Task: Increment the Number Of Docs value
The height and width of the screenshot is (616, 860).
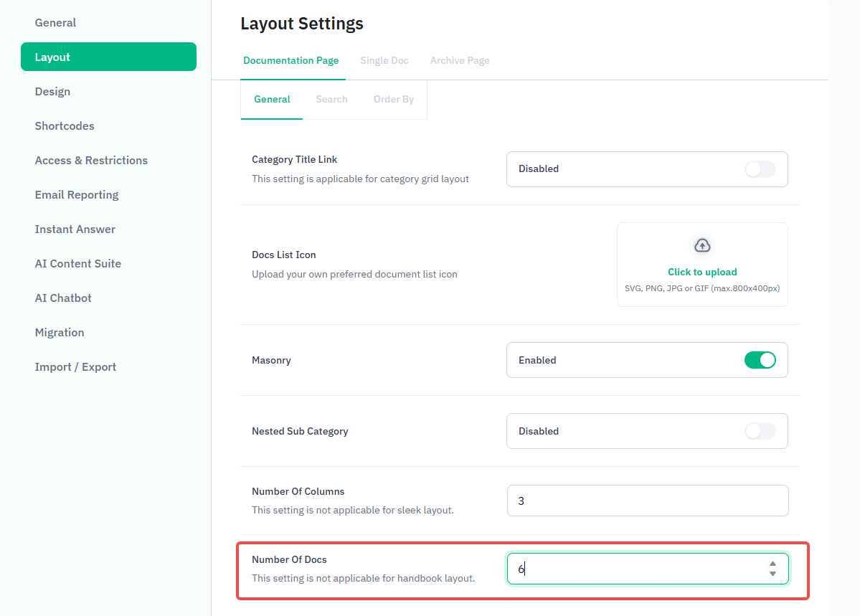Action: point(772,564)
